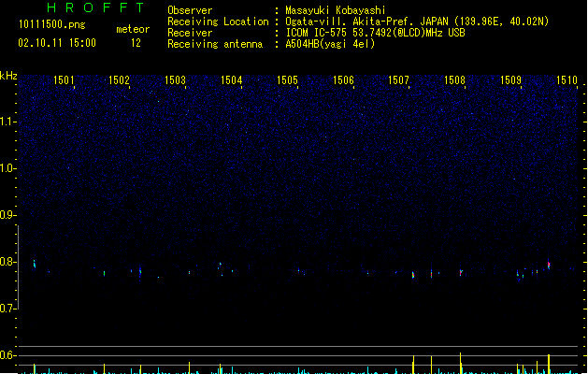Click the Receiving antenna label
This screenshot has width=588, height=374.
click(215, 44)
